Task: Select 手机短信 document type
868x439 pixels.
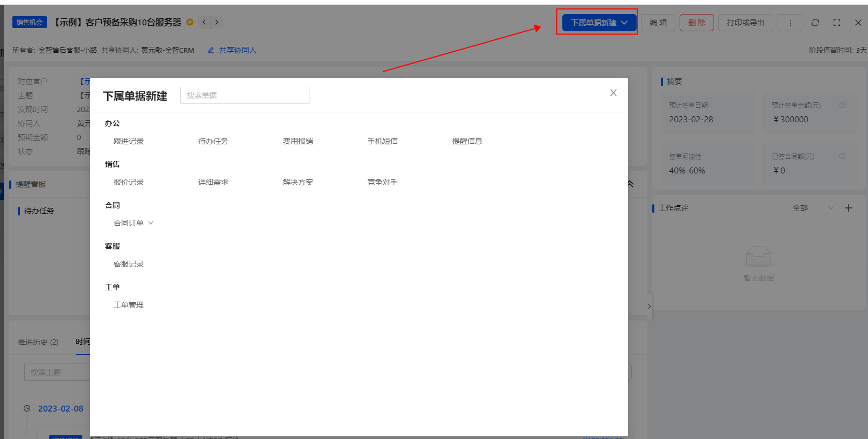Action: [x=383, y=141]
